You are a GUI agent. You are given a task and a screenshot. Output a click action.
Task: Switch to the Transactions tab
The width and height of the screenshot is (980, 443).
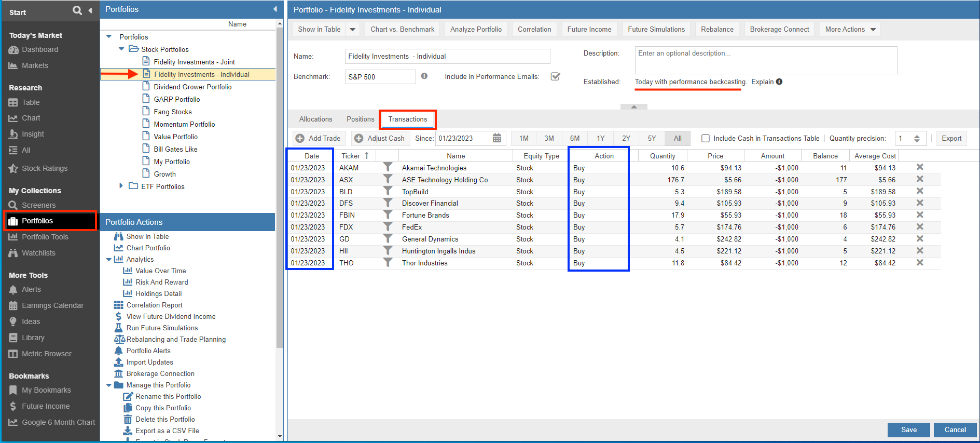pyautogui.click(x=408, y=119)
